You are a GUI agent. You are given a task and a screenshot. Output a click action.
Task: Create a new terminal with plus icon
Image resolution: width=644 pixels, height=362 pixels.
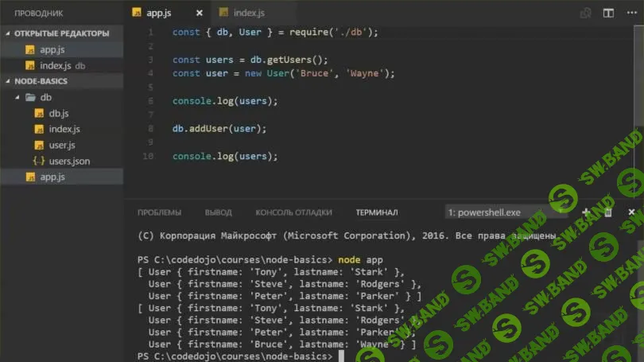pyautogui.click(x=586, y=212)
